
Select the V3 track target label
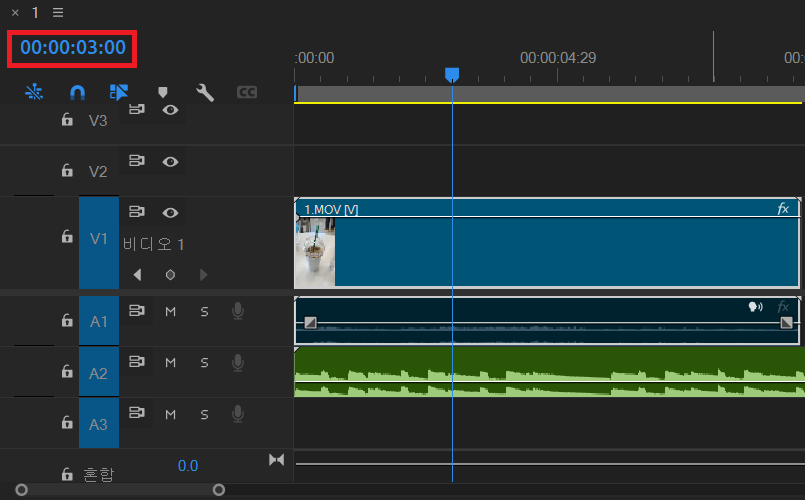(98, 121)
